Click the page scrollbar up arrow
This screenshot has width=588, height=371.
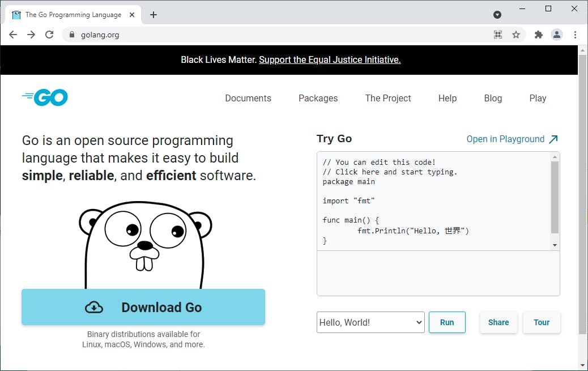click(x=582, y=50)
